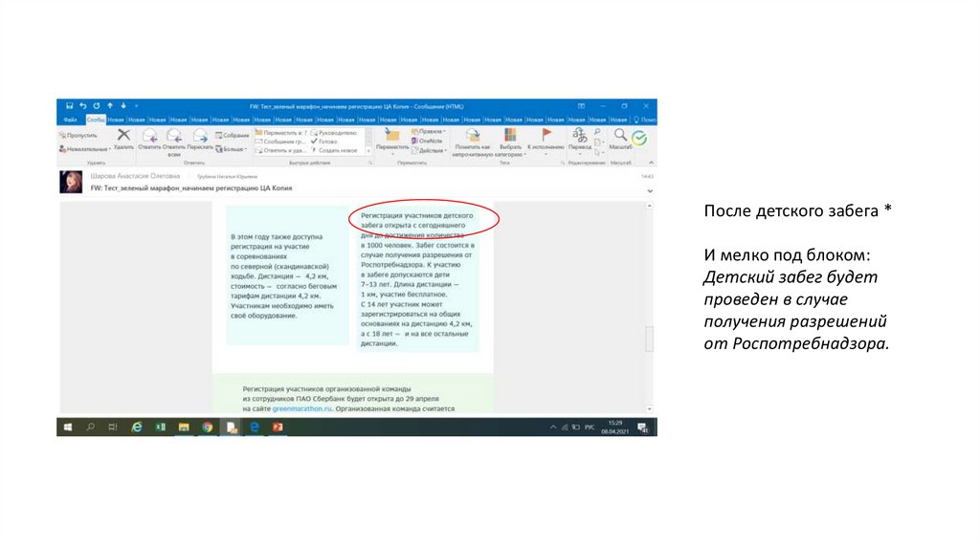Select the Сообщение ribbon tab

pyautogui.click(x=96, y=120)
